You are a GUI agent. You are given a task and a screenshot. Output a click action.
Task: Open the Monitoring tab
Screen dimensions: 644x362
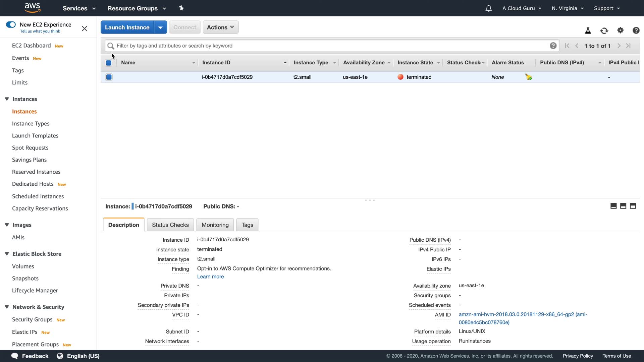tap(215, 225)
